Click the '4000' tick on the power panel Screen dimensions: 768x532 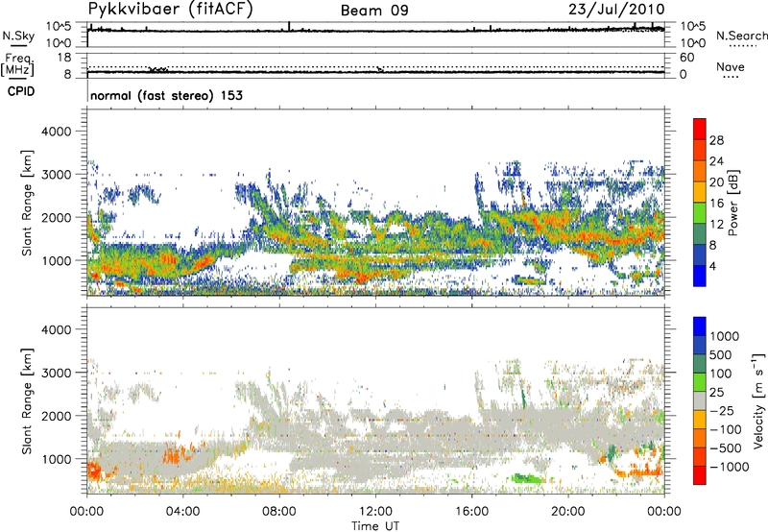pyautogui.click(x=58, y=132)
